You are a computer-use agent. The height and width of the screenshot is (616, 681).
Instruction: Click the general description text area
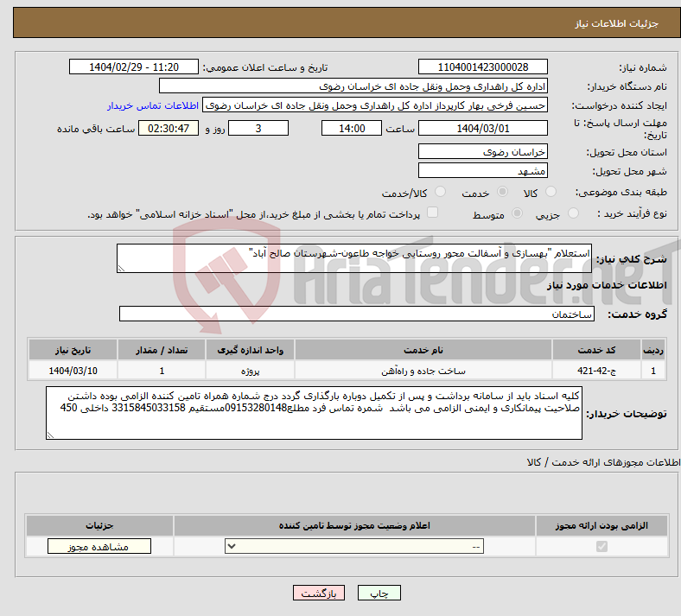pyautogui.click(x=354, y=258)
